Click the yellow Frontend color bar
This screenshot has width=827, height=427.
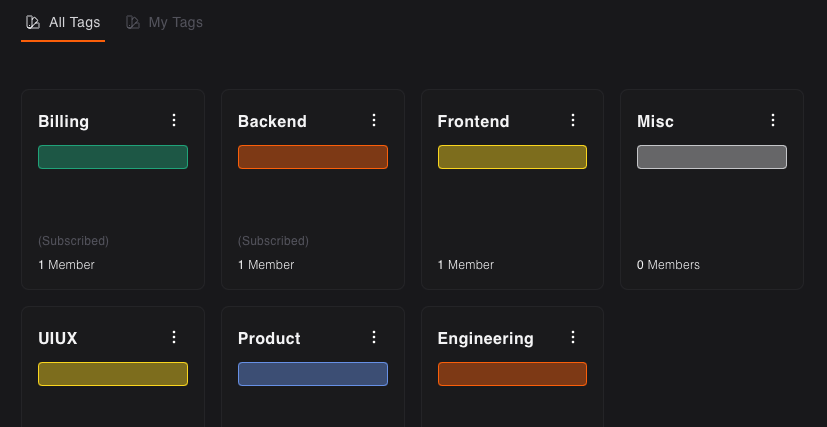[512, 157]
